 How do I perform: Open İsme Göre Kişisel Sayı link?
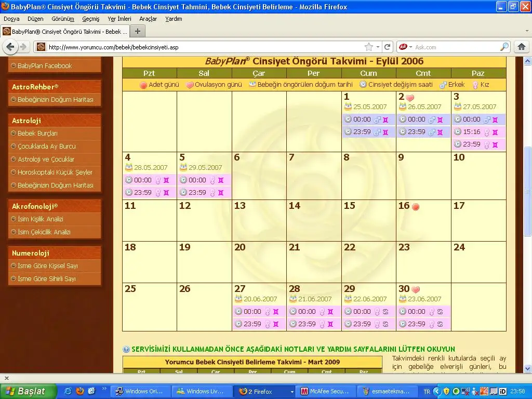(x=47, y=265)
